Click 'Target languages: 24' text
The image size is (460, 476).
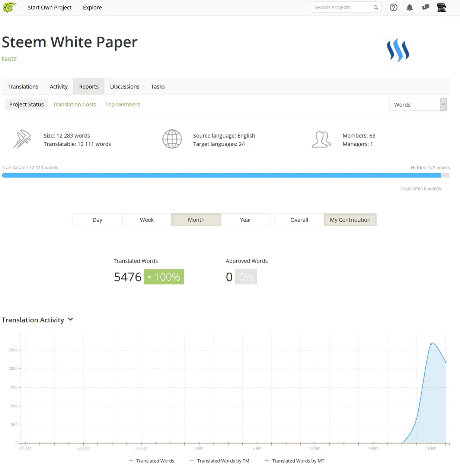pos(219,144)
